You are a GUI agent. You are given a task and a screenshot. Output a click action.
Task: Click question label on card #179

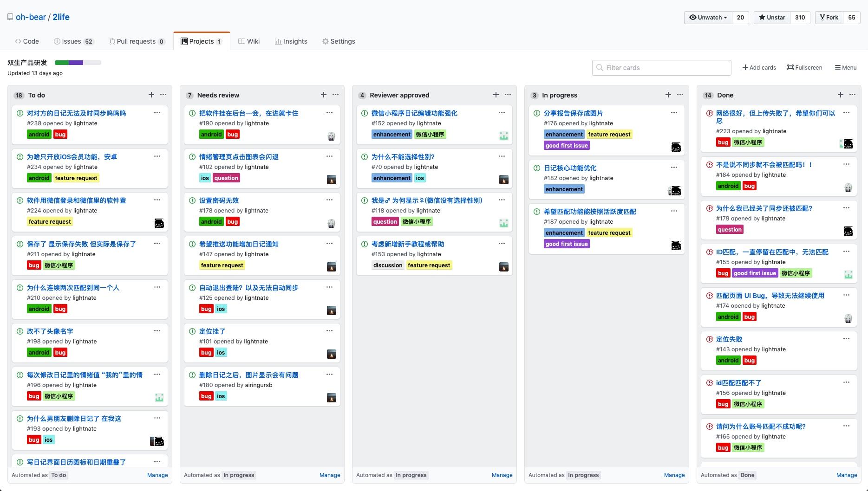(730, 230)
